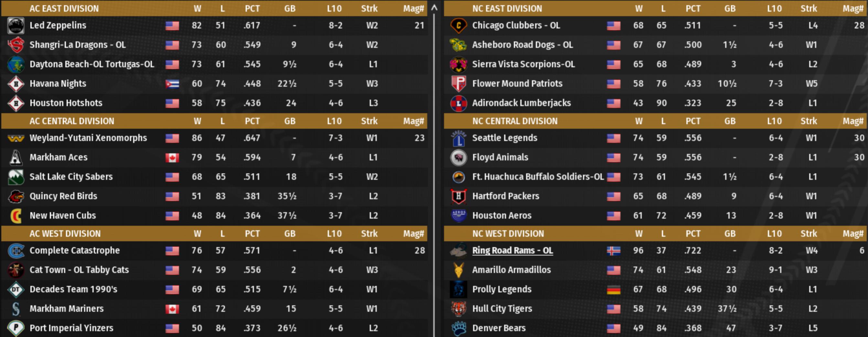Click the Led Zeppelins team logo
Image resolution: width=868 pixels, height=337 pixels.
point(16,26)
